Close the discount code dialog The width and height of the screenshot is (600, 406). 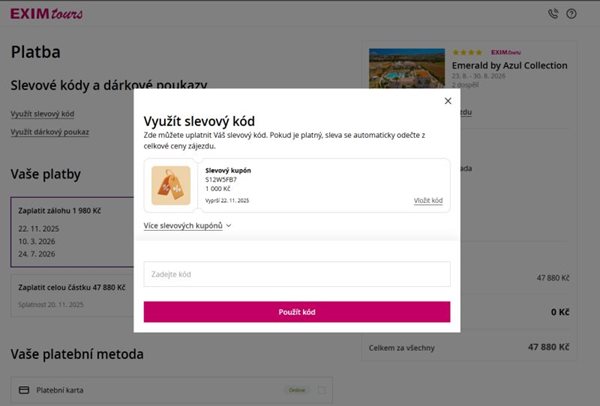click(x=447, y=101)
